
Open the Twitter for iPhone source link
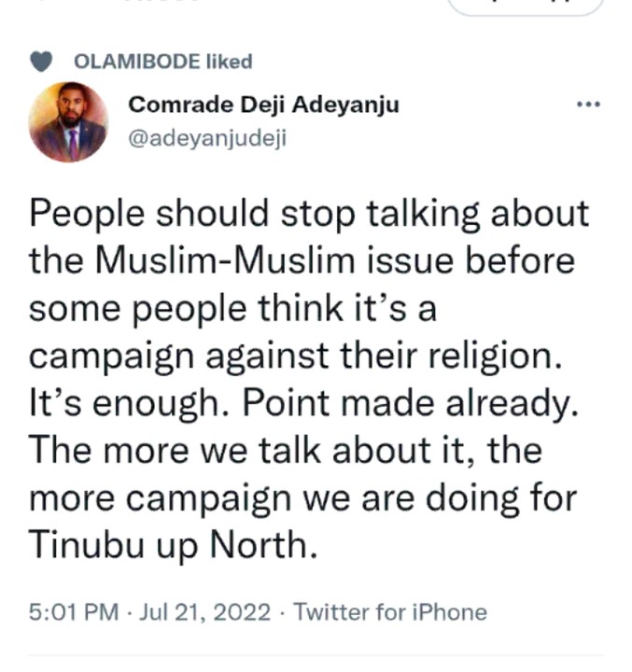[390, 612]
